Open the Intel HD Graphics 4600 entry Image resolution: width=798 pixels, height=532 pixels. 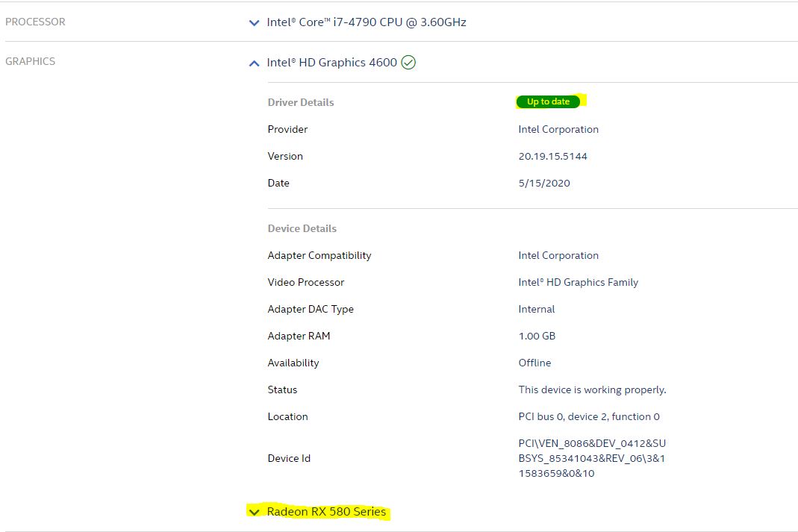(332, 63)
